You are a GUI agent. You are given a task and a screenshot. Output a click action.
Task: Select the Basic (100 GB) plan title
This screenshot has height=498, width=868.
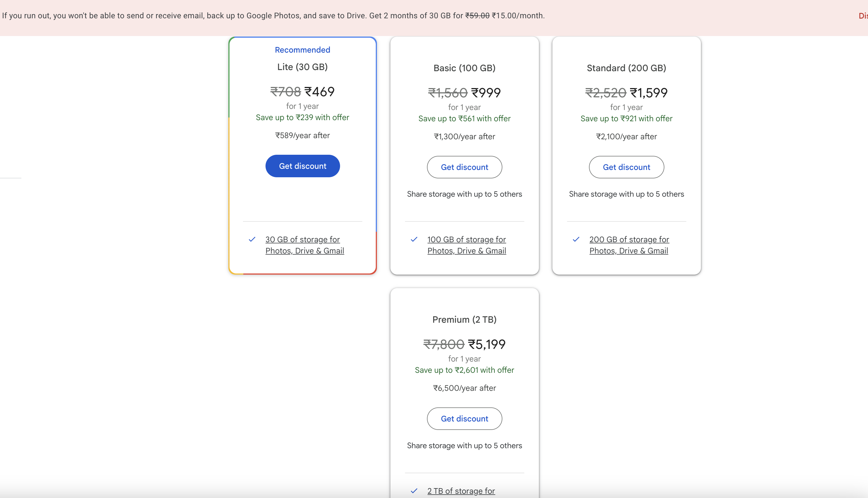pyautogui.click(x=464, y=68)
